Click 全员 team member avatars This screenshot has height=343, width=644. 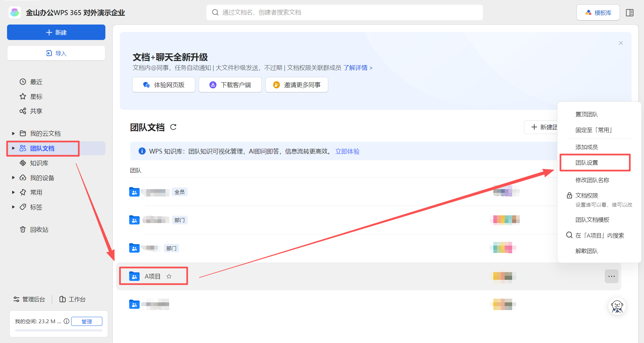click(506, 192)
